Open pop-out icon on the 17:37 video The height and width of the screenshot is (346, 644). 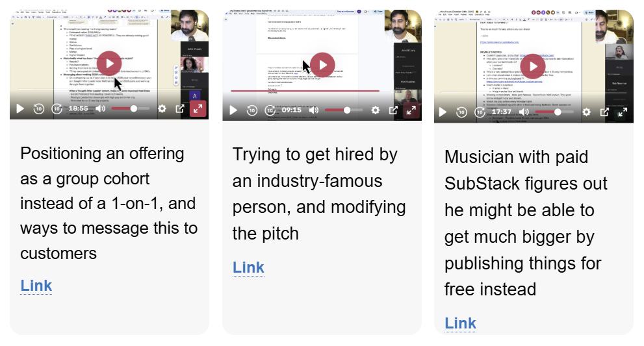coord(604,112)
